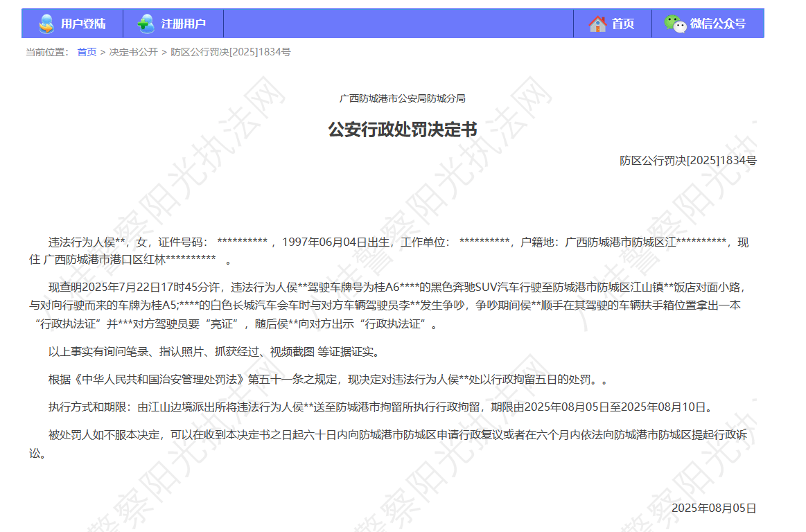Click the blue globe icon beside 用户登陆
Image resolution: width=806 pixels, height=532 pixels.
click(46, 23)
